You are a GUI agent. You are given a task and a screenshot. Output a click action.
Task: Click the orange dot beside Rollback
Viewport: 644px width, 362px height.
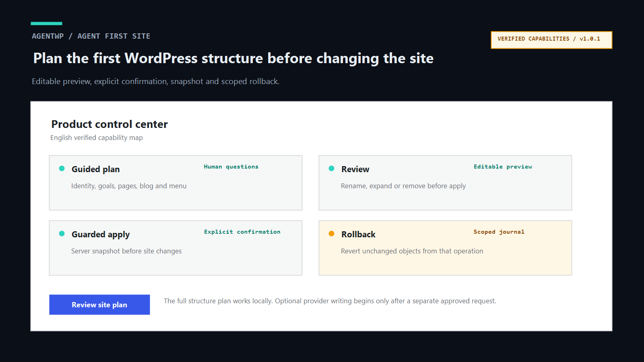(x=331, y=234)
